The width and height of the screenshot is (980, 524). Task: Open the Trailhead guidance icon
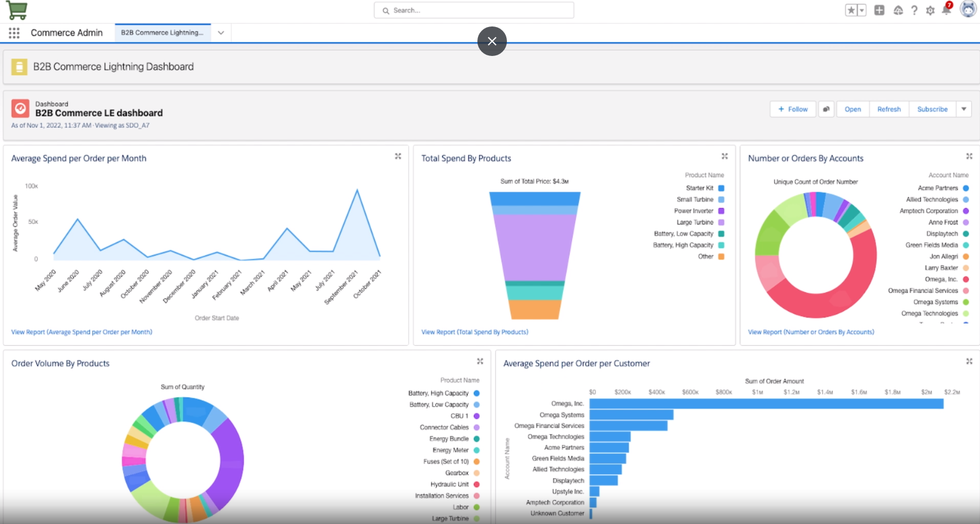tap(898, 10)
